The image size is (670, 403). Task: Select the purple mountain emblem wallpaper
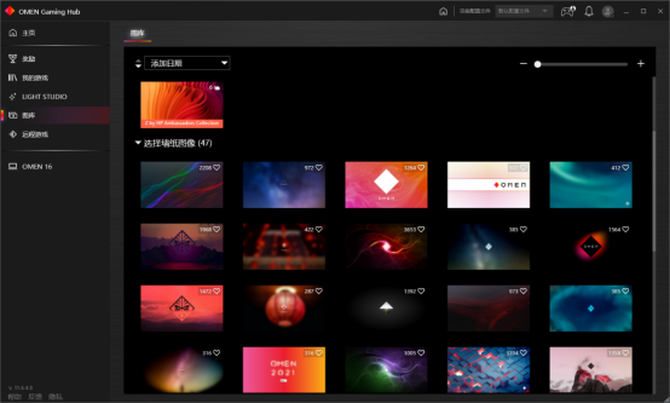coord(182,247)
